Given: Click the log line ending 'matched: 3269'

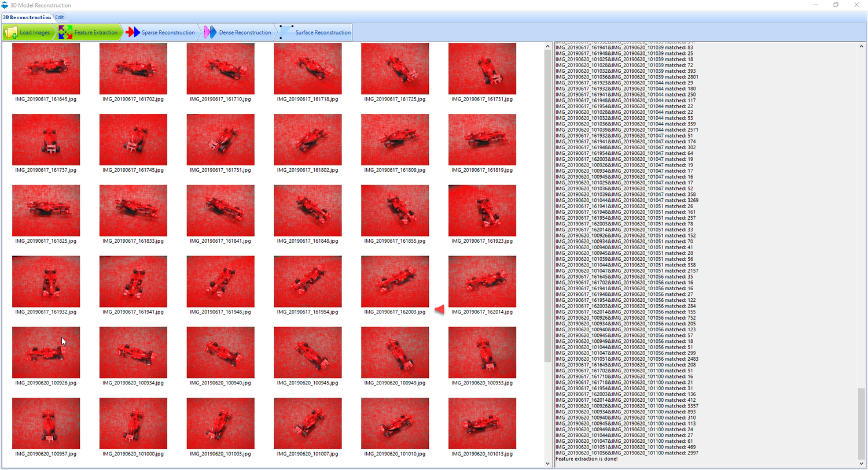Looking at the screenshot, I should [x=627, y=201].
